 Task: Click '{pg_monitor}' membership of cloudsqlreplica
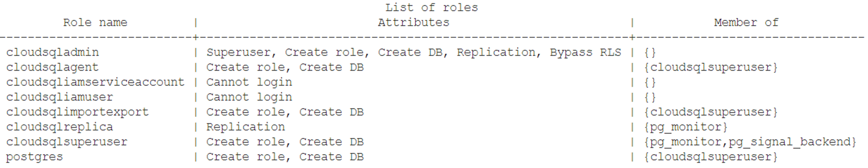click(x=686, y=127)
